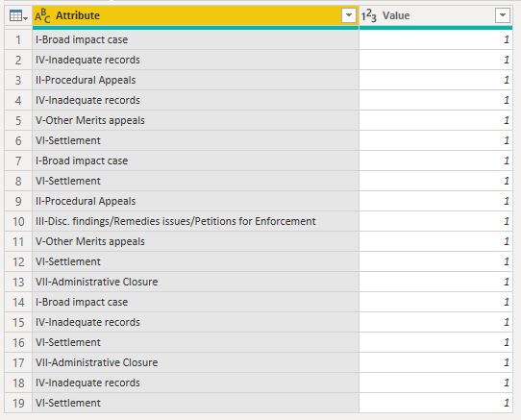This screenshot has height=420, width=521.
Task: Select row 15 'IV-Inadequate records' cell
Action: pos(196,322)
